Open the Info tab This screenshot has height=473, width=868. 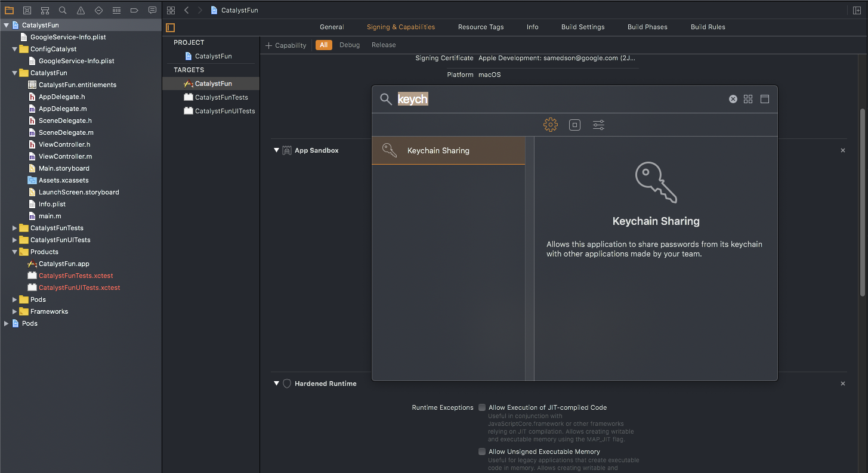[x=533, y=27]
